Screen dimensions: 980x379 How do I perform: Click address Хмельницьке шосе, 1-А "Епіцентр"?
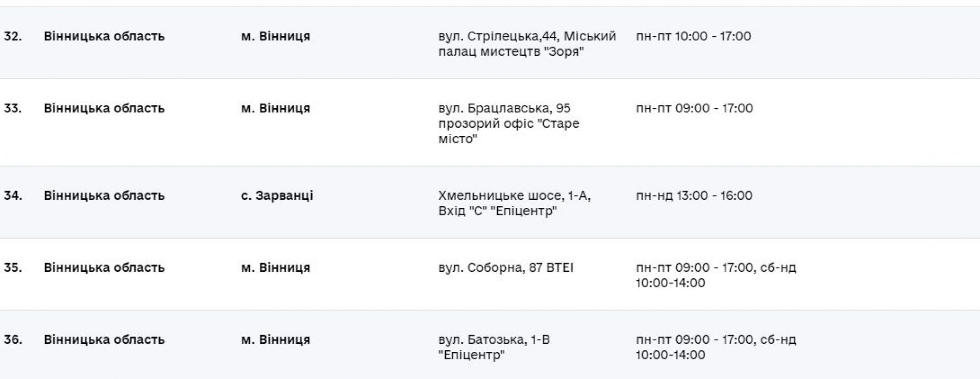(x=514, y=203)
